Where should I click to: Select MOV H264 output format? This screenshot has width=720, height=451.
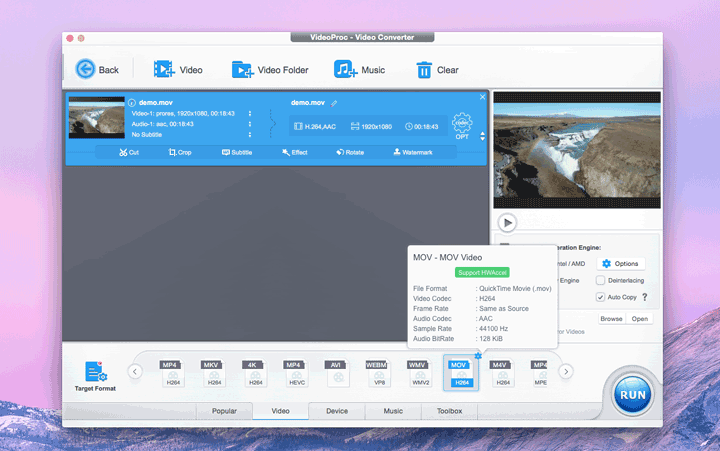point(461,373)
